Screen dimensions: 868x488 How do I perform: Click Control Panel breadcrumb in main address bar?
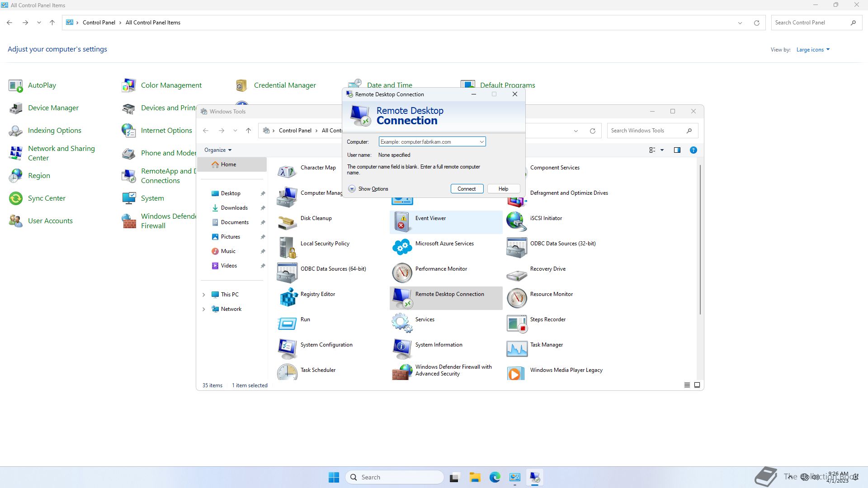[99, 23]
